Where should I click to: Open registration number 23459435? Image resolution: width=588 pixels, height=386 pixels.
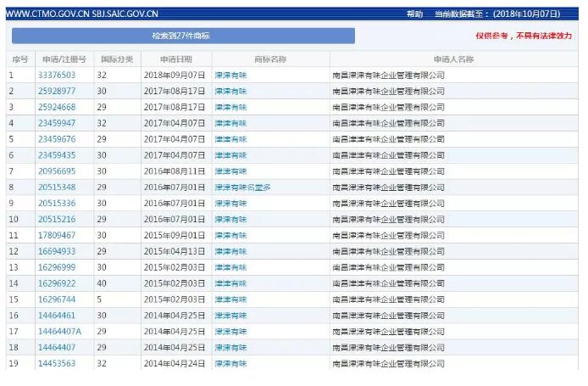pos(57,155)
